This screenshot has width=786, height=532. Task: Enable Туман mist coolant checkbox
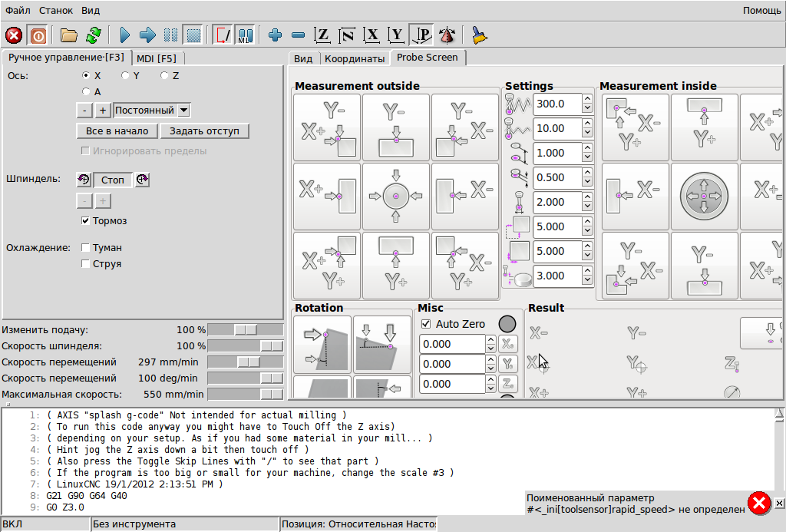pyautogui.click(x=85, y=248)
